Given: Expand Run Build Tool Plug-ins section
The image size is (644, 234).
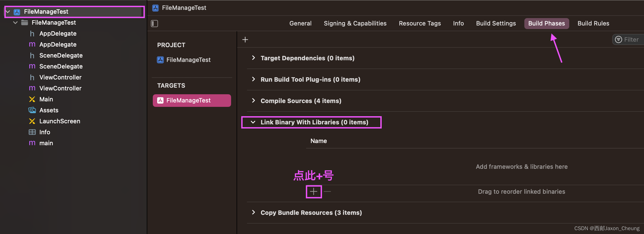Looking at the screenshot, I should [253, 79].
